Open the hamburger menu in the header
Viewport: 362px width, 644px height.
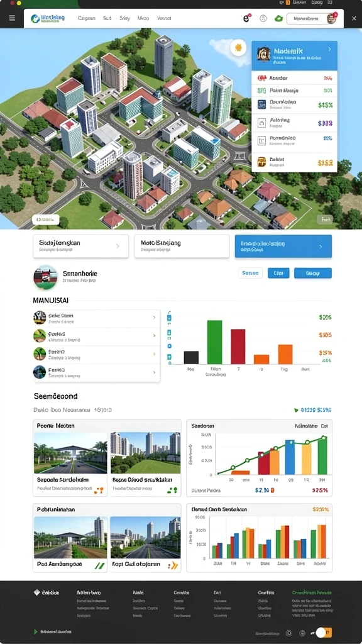(x=12, y=18)
